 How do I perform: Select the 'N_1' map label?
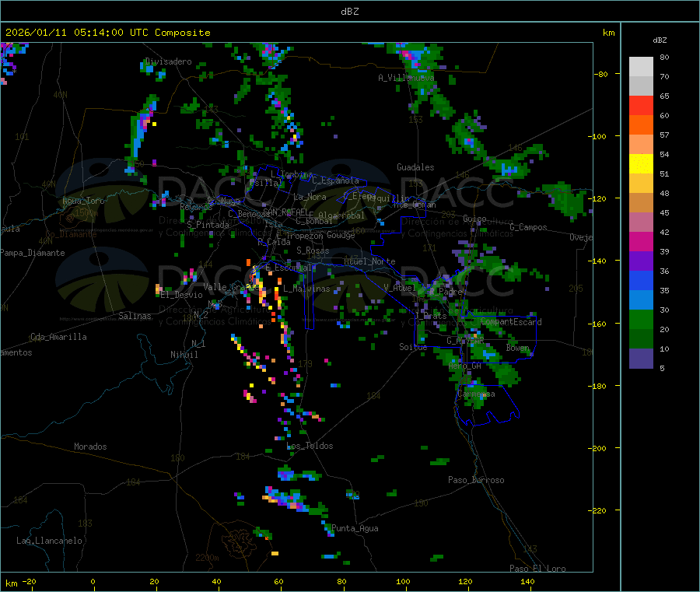tap(198, 344)
